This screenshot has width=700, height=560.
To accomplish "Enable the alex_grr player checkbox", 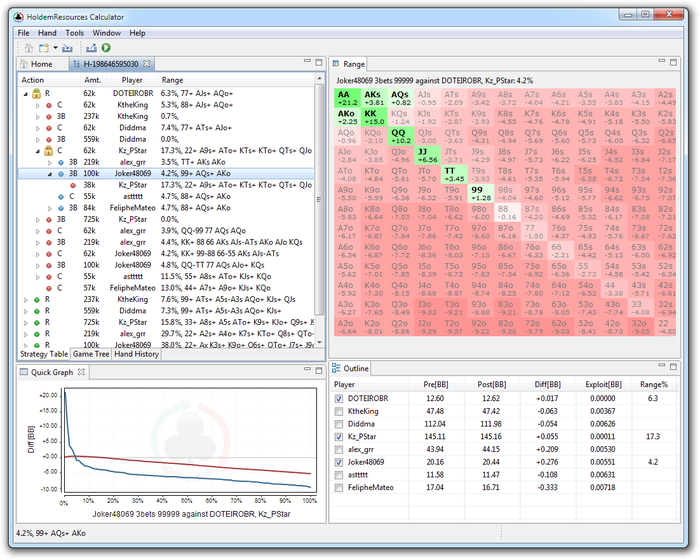I will [339, 449].
